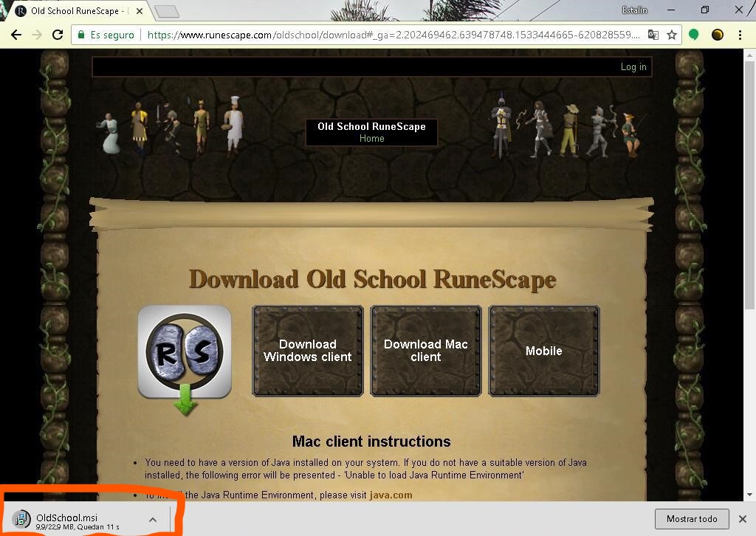Image resolution: width=756 pixels, height=536 pixels.
Task: Click Download Mac client button
Action: [x=426, y=351]
